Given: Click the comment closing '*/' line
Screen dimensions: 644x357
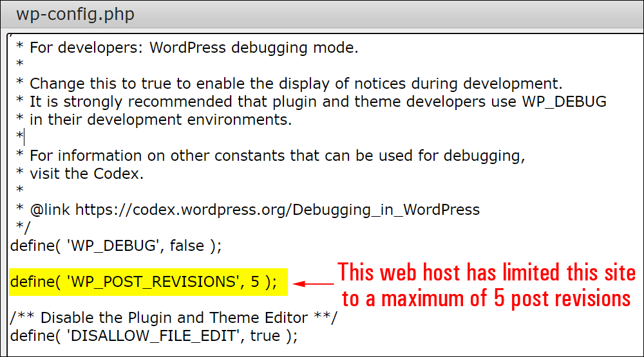Looking at the screenshot, I should [23, 227].
